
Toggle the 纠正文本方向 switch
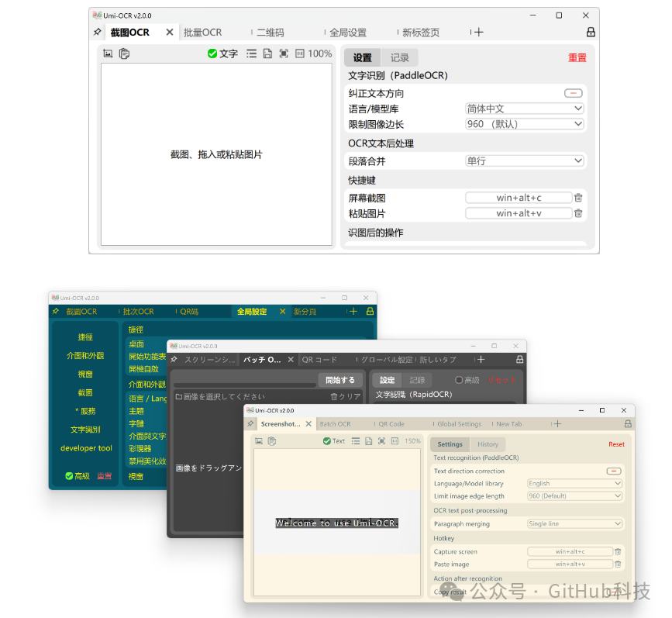pyautogui.click(x=574, y=93)
